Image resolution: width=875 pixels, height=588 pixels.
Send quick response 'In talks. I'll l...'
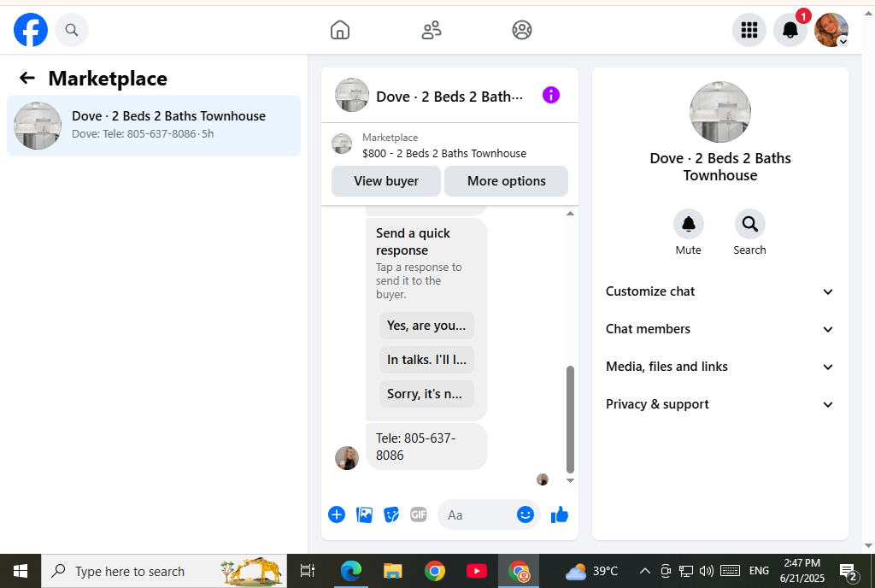[x=426, y=360]
